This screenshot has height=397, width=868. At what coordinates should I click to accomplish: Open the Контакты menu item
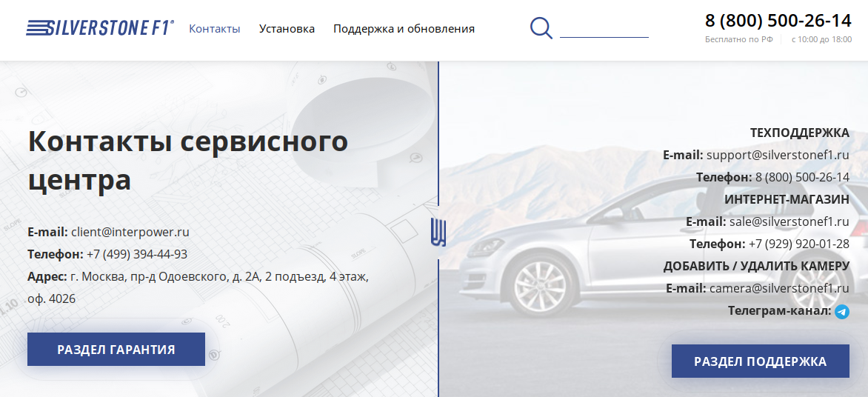point(215,29)
